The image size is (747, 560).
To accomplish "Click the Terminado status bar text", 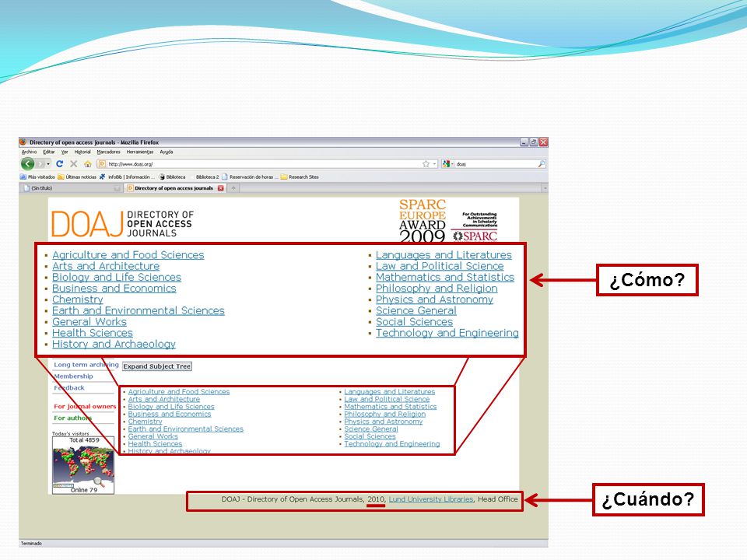I will (31, 544).
